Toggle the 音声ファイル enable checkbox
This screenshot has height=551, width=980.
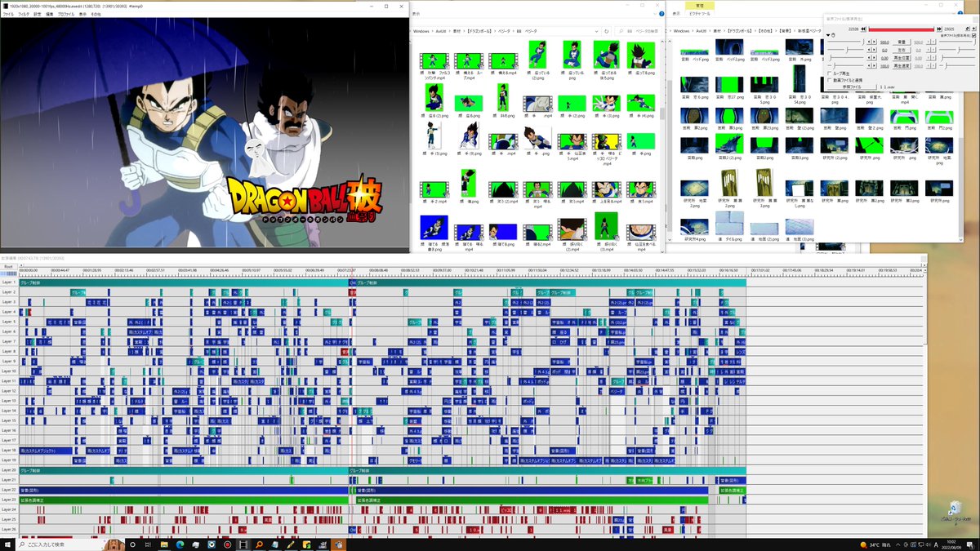[x=973, y=36]
